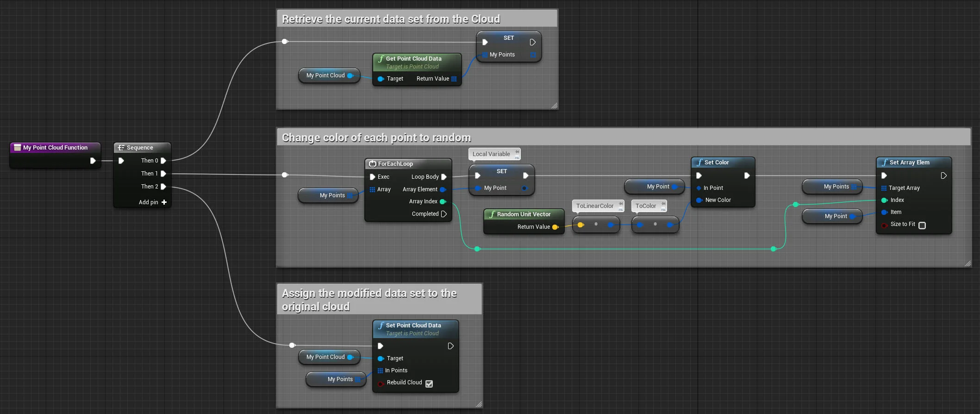Screen dimensions: 980x414
Task: Click My Points variable feeding the ForEachLoop
Action: (x=328, y=195)
